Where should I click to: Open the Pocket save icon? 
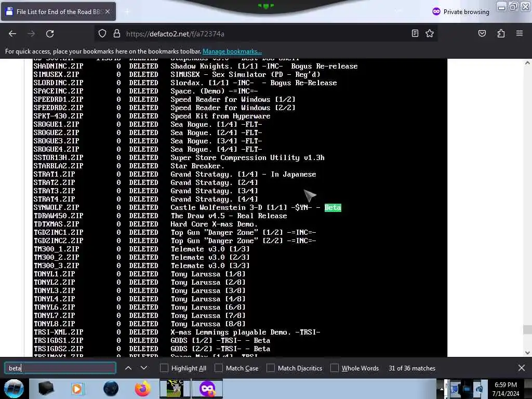482,33
